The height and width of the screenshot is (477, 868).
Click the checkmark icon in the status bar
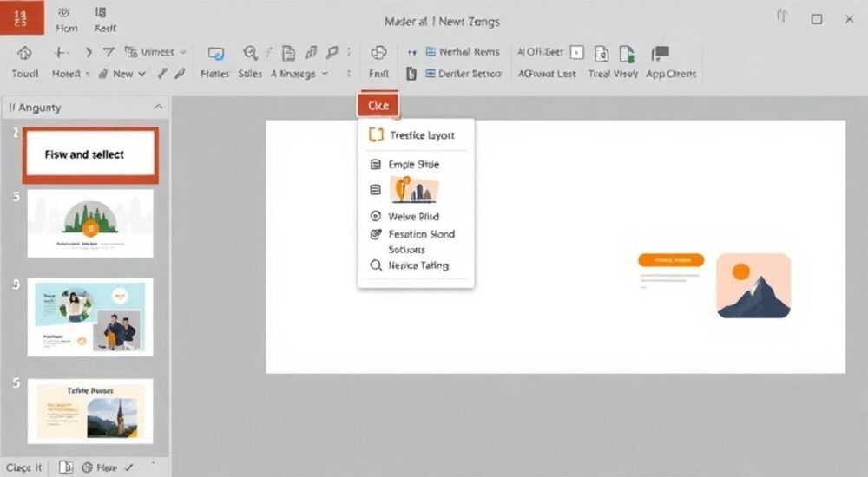coord(129,467)
